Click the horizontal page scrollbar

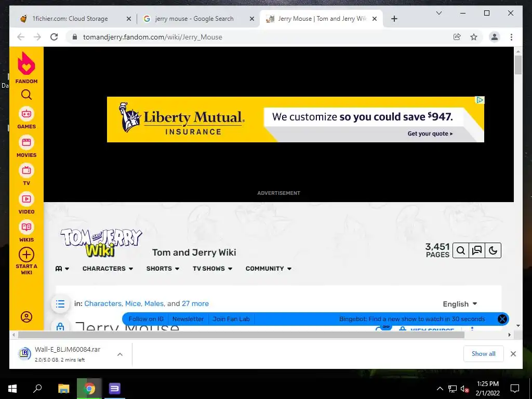point(241,335)
